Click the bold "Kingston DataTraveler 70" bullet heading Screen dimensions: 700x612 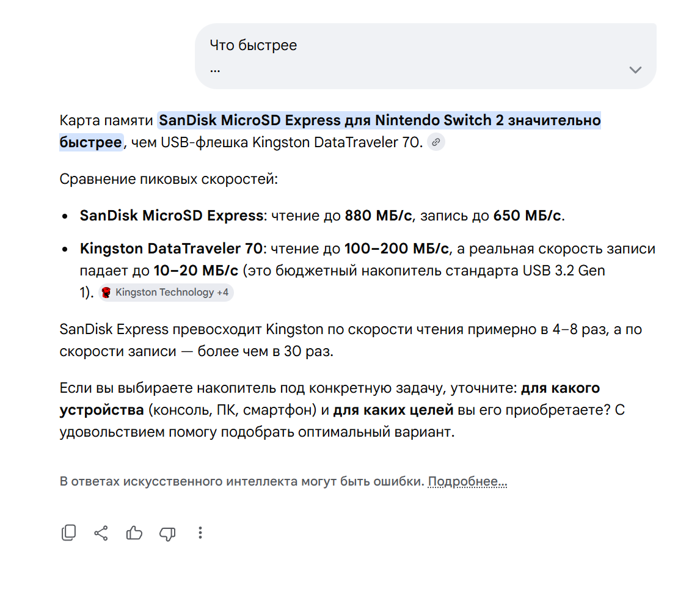pyautogui.click(x=172, y=249)
